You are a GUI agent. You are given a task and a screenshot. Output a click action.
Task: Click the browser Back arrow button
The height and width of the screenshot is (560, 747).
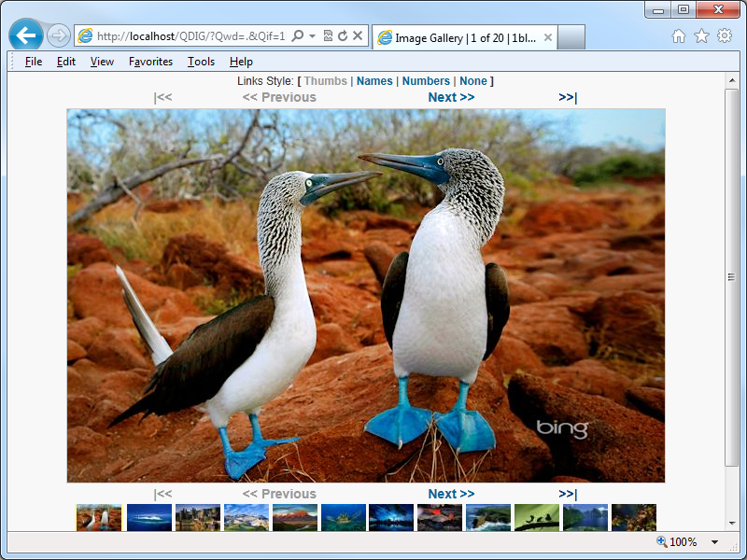[26, 35]
